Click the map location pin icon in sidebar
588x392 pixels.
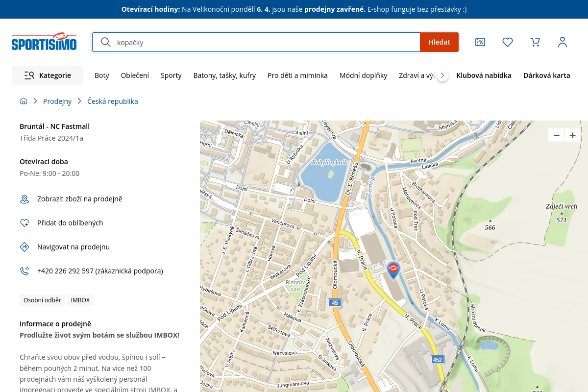pyautogui.click(x=24, y=199)
